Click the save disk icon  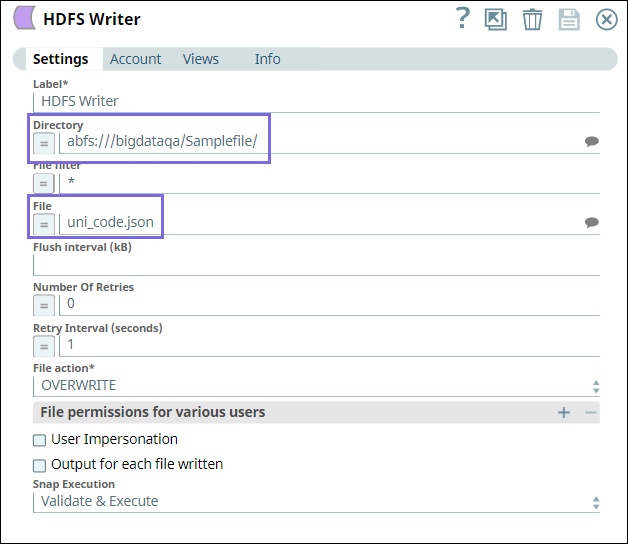[x=569, y=19]
